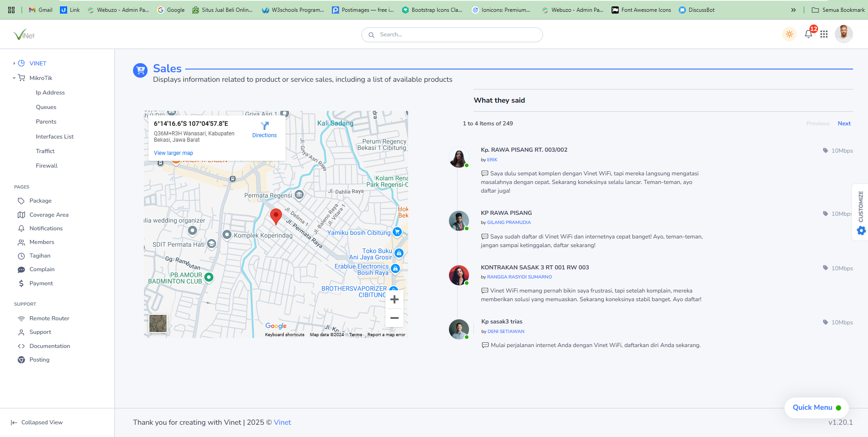
Task: Click the red location pin on map
Action: pos(276,216)
